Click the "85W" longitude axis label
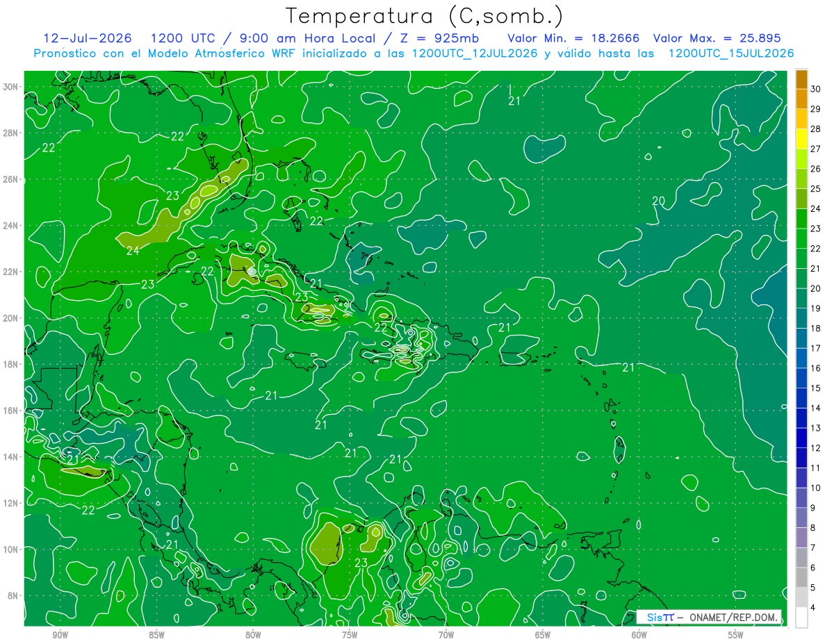 click(156, 634)
